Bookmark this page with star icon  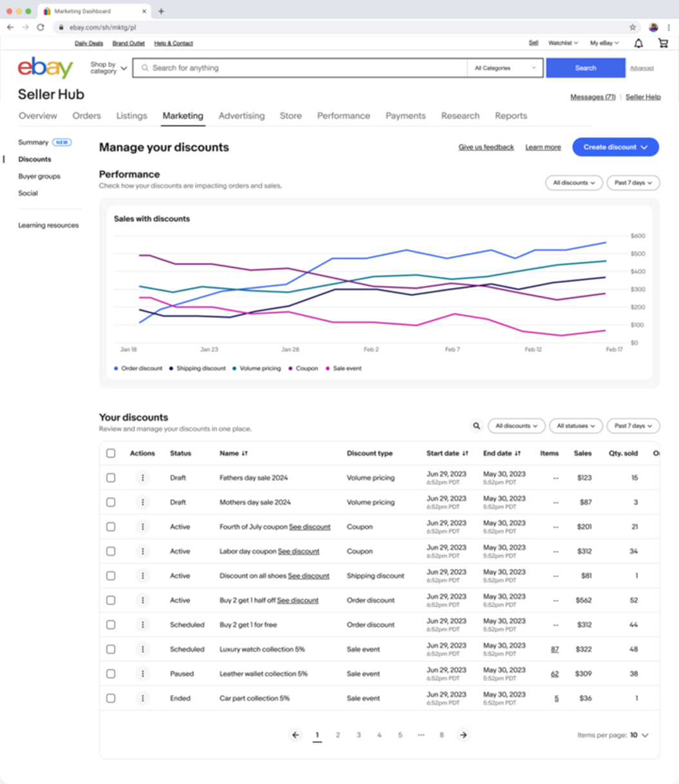pyautogui.click(x=633, y=28)
